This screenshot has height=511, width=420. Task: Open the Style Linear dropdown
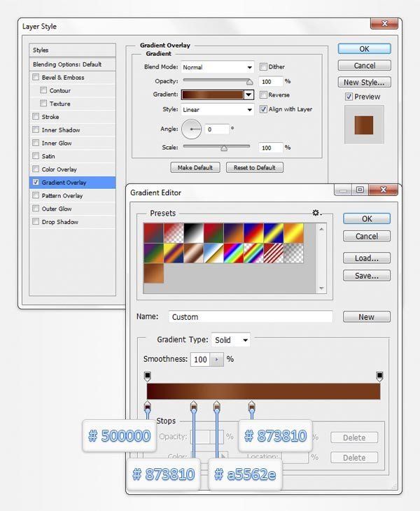coord(217,110)
